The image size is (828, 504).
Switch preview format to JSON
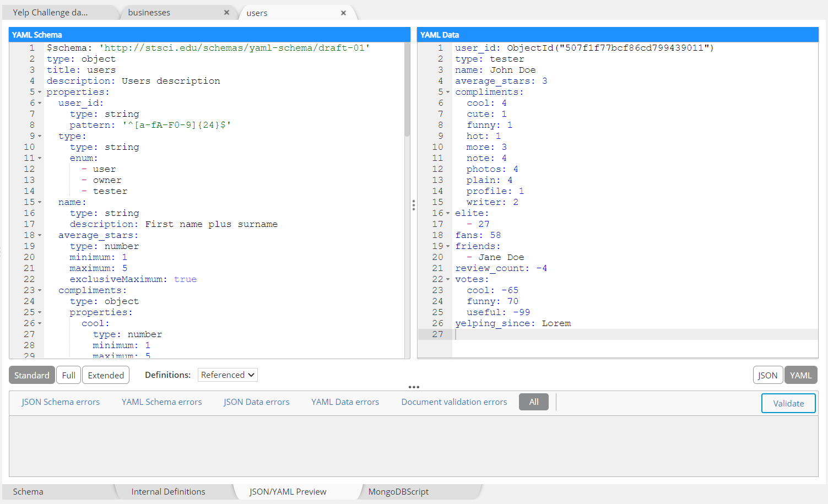[x=768, y=375]
